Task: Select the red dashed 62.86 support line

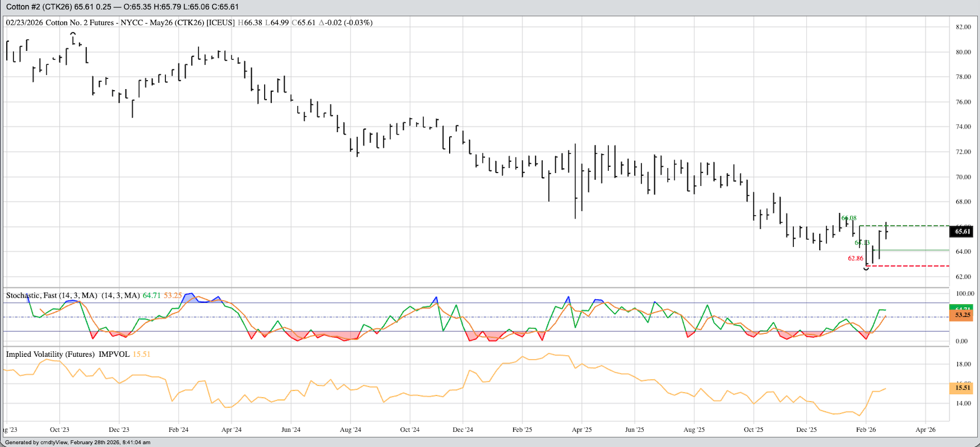Action: [914, 265]
